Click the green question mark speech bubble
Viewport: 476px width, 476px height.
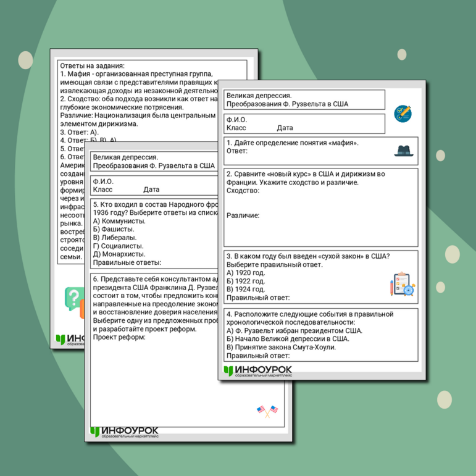click(x=73, y=300)
